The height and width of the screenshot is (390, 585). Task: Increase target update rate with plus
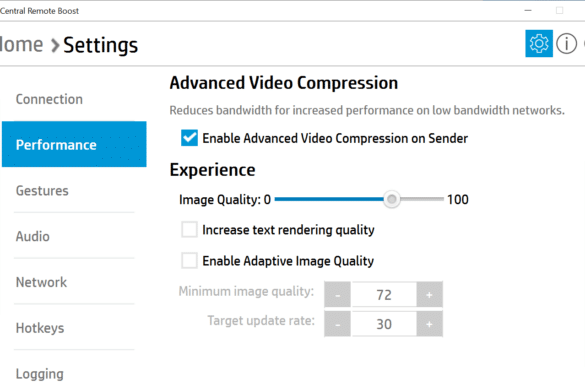tap(429, 324)
